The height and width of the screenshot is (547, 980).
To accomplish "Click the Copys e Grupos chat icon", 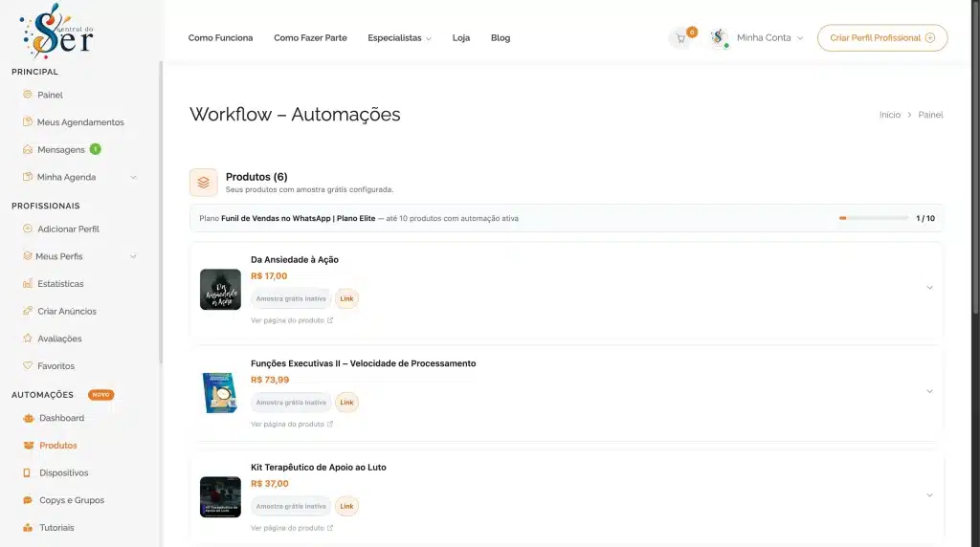I will coord(28,500).
